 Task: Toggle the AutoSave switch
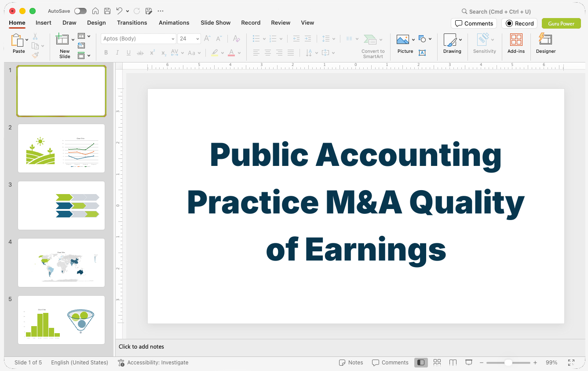pyautogui.click(x=80, y=11)
